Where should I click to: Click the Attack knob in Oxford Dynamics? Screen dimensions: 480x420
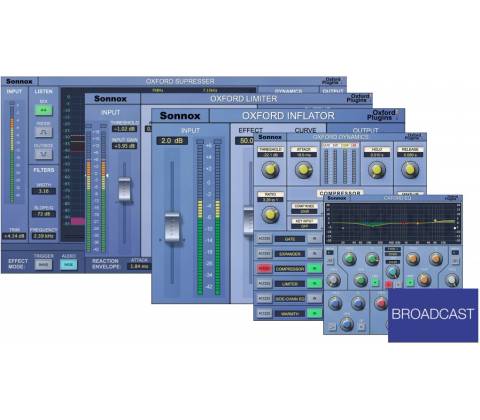point(304,170)
